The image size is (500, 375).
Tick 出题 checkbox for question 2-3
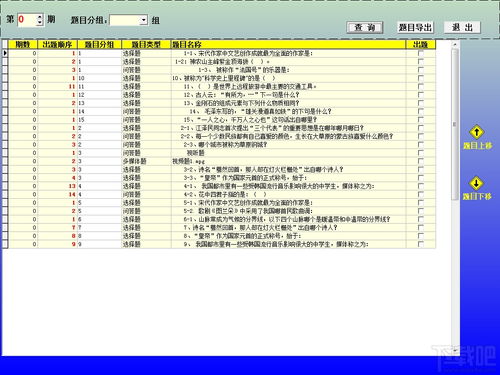(x=421, y=145)
